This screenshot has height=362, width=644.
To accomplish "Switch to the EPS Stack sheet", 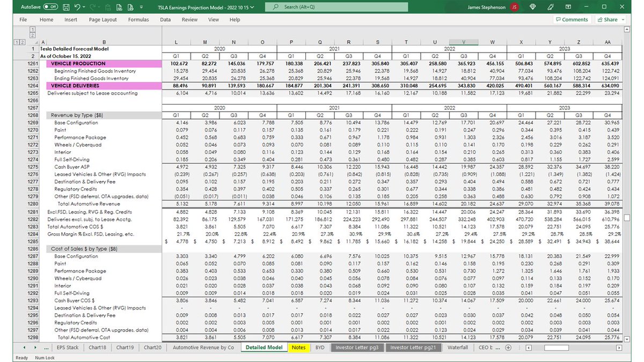I will (x=68, y=348).
